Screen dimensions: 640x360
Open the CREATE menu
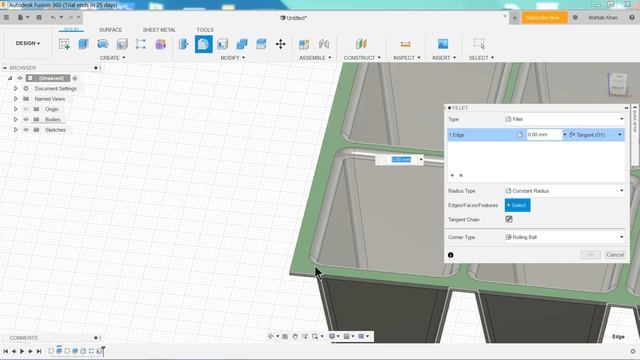click(113, 58)
